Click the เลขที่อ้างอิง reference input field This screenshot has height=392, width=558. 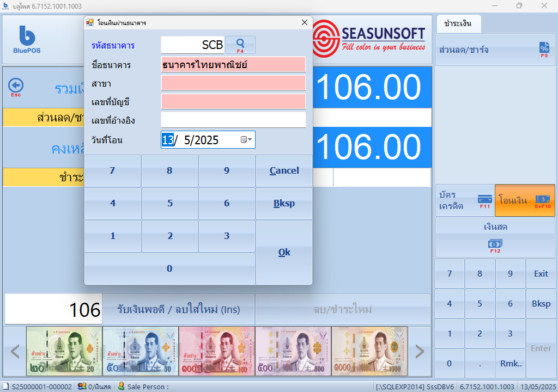(x=233, y=120)
